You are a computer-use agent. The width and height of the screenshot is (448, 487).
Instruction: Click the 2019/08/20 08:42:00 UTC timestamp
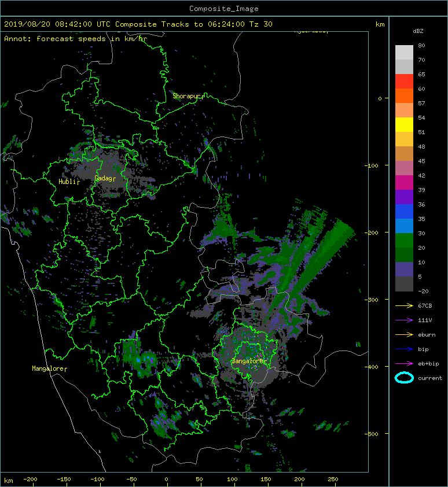coord(57,24)
